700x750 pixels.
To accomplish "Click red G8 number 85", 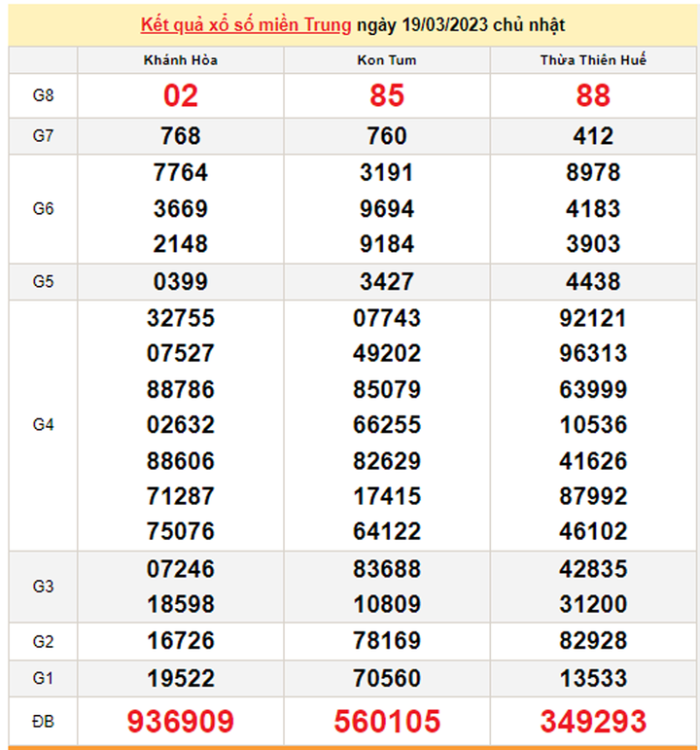I will coord(387,95).
